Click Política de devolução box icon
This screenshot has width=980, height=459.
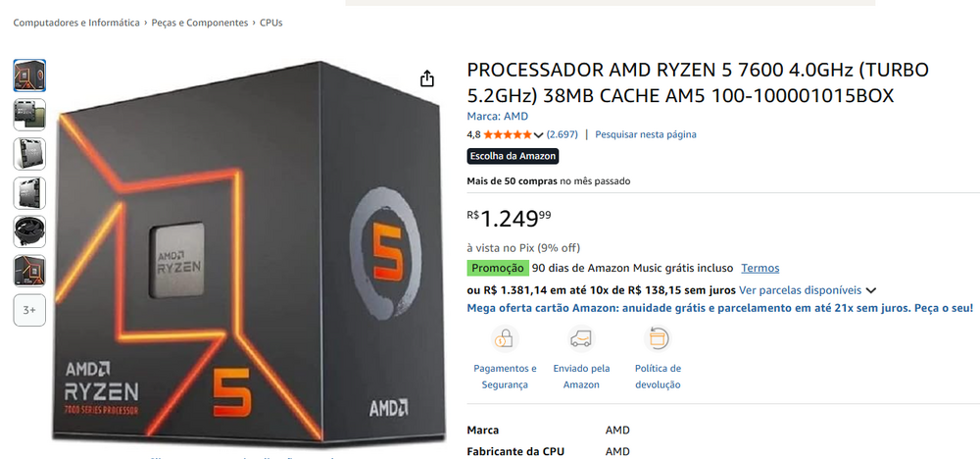click(x=658, y=339)
